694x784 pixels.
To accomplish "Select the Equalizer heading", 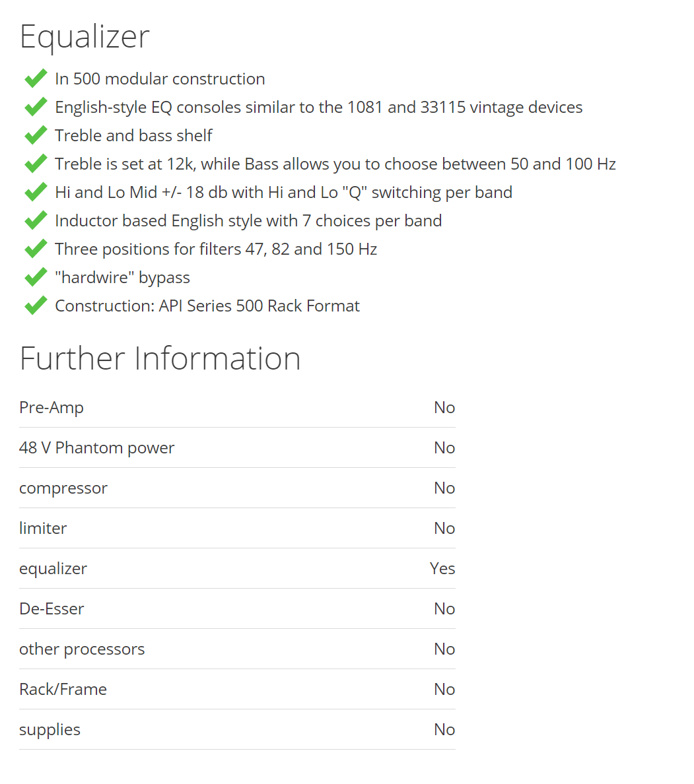I will click(85, 37).
